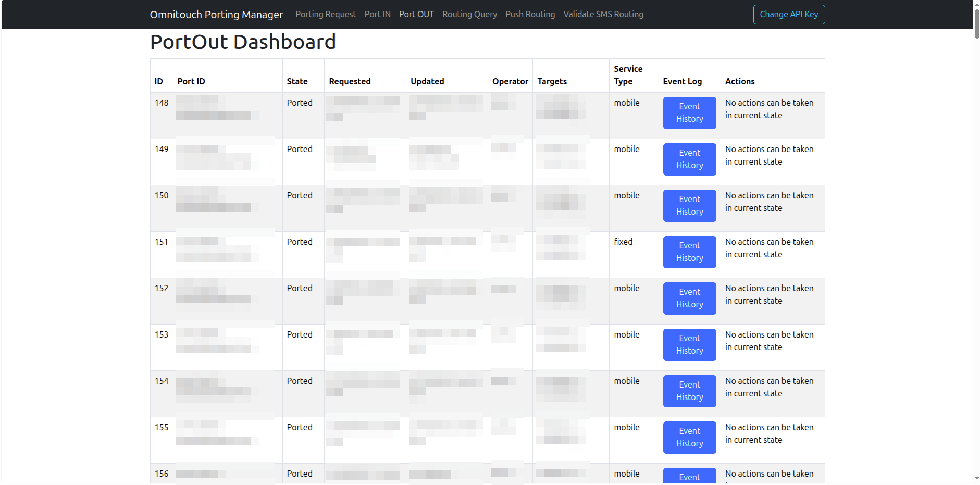View Event History for row 148
980x485 pixels.
pos(689,113)
